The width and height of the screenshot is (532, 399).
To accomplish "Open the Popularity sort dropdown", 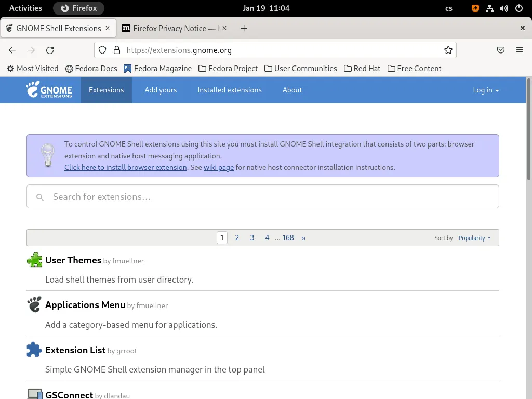I will [x=473, y=237].
